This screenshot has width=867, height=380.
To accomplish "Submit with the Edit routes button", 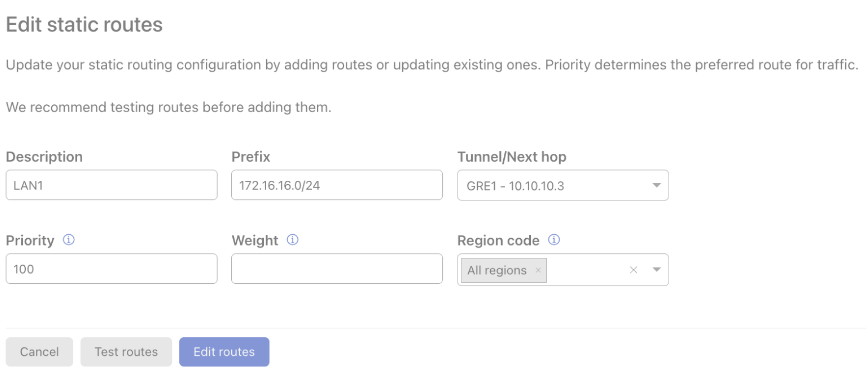I will pyautogui.click(x=224, y=352).
